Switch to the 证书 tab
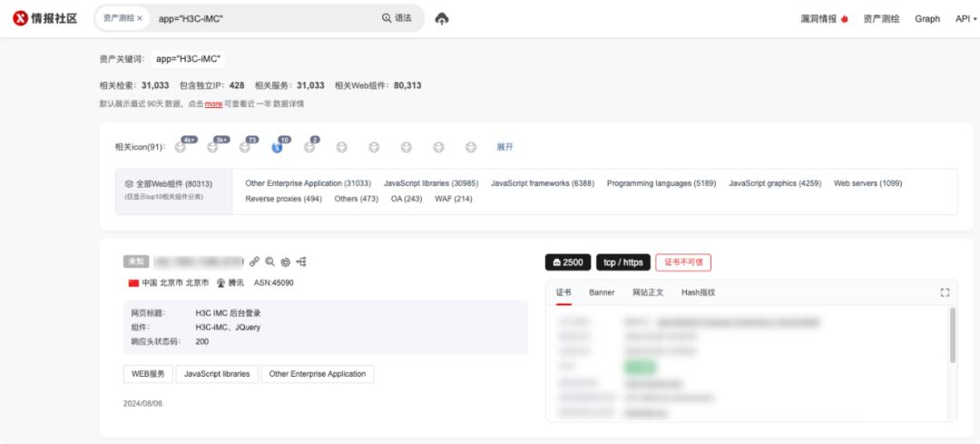This screenshot has width=980, height=444. (x=563, y=292)
